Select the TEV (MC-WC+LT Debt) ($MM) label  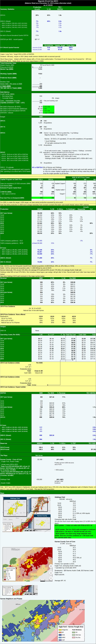tap(11, 88)
